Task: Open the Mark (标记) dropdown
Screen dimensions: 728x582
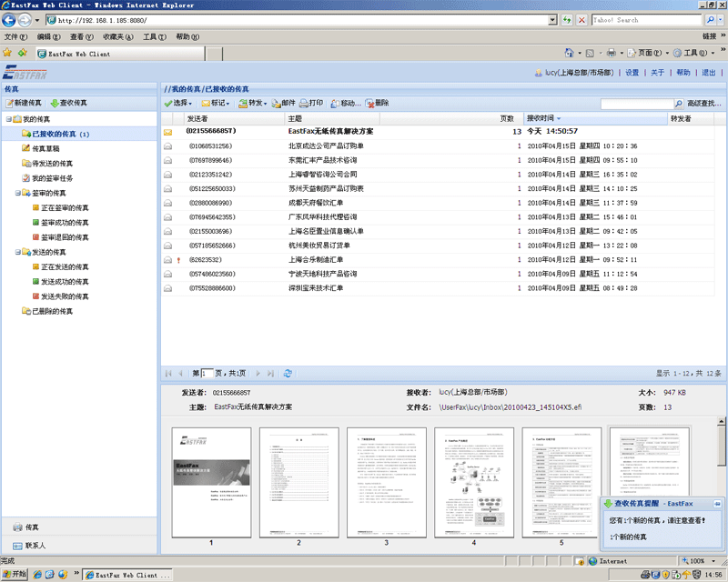Action: click(x=216, y=103)
